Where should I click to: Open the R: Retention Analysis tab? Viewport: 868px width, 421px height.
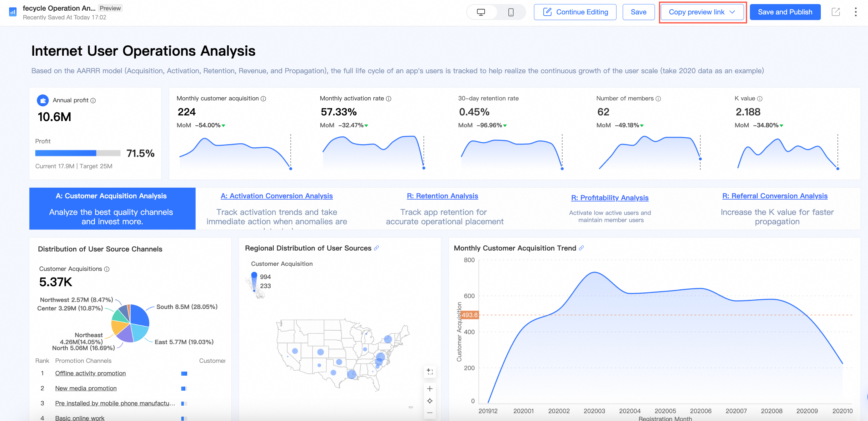point(442,196)
